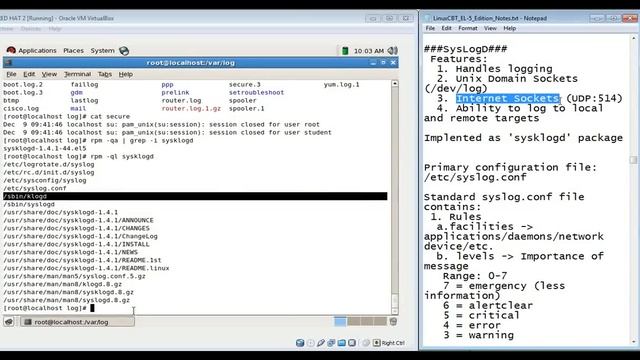
Task: Open the speaker volume control icon
Action: pos(393,51)
